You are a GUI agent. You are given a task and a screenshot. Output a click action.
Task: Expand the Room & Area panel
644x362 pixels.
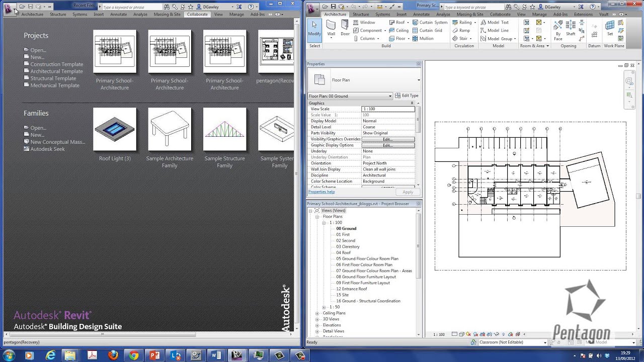[534, 46]
